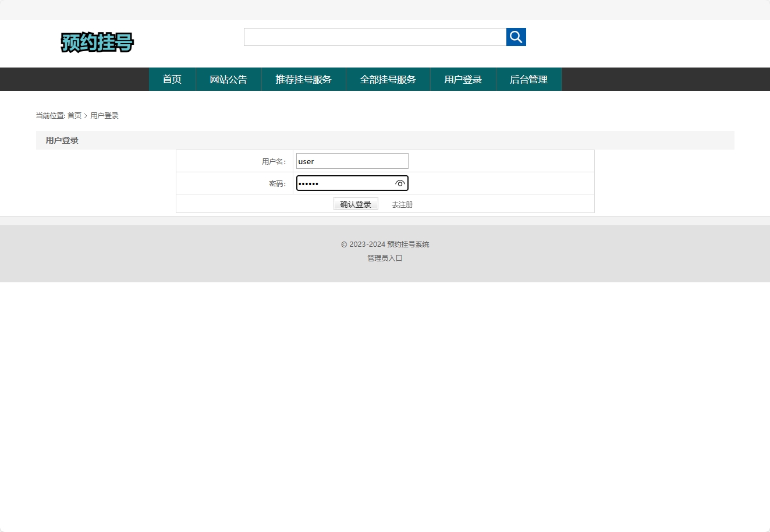The image size is (770, 532).
Task: Select the 用户登录 menu item
Action: [x=463, y=79]
